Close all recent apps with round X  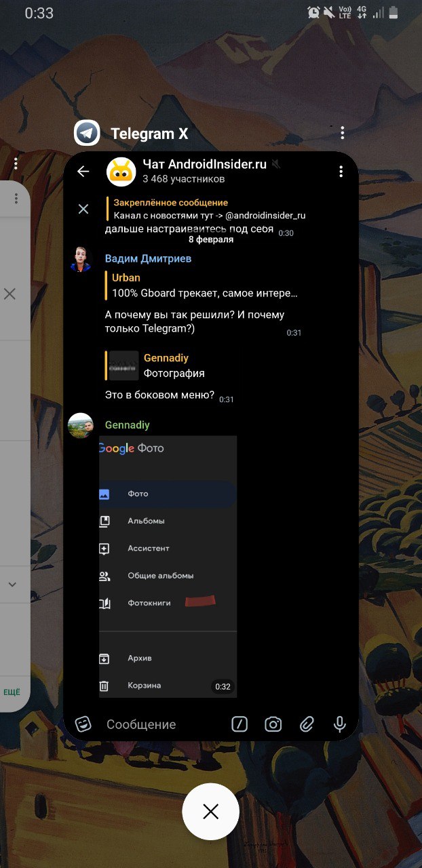click(x=211, y=812)
